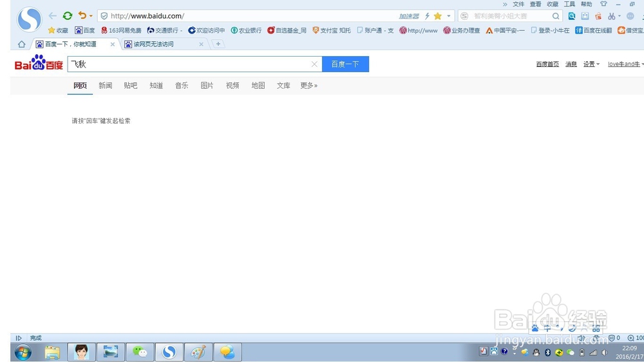Click the blue search-in-page toolbar icon
The height and width of the screenshot is (362, 644).
[572, 16]
